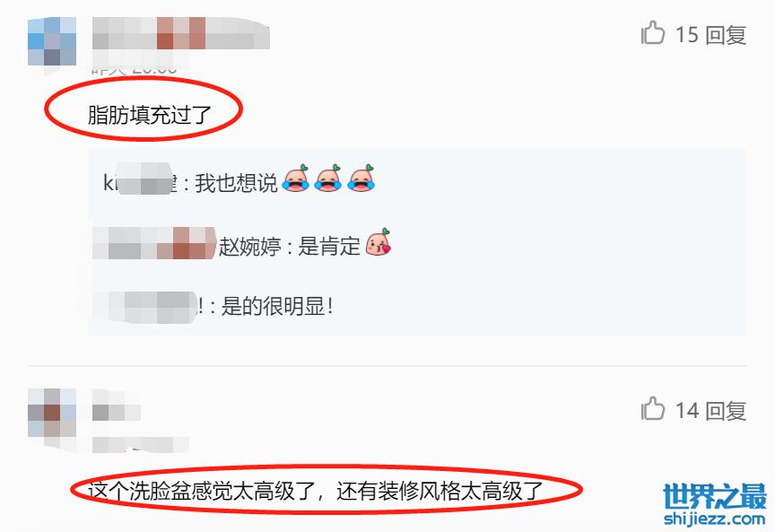Open the 赵婉婷 user profile name

[x=249, y=246]
